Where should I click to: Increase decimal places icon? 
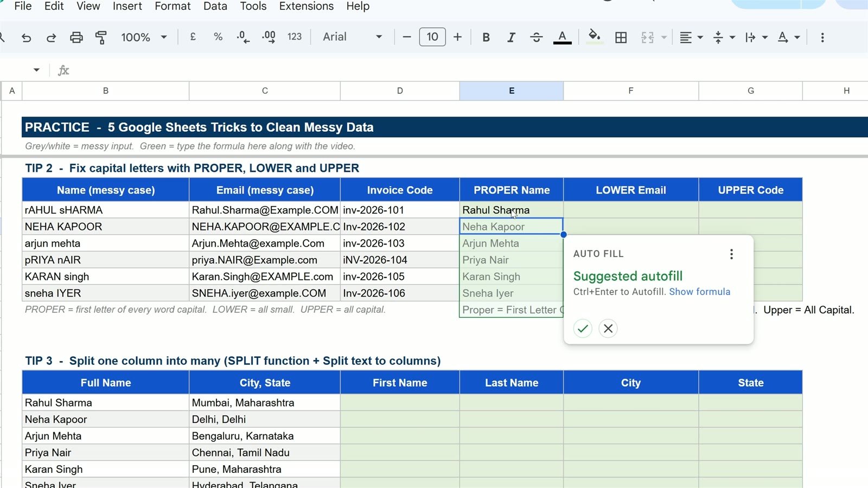click(x=269, y=37)
